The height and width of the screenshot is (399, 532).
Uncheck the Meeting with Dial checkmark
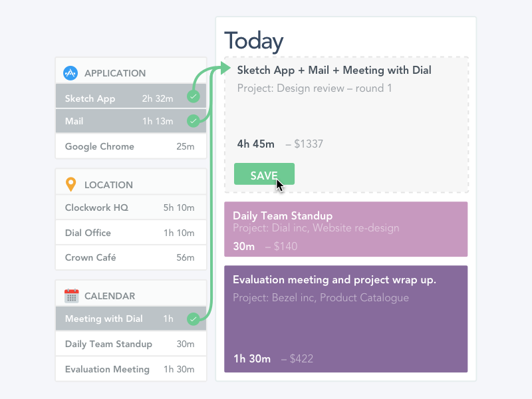[x=193, y=319]
